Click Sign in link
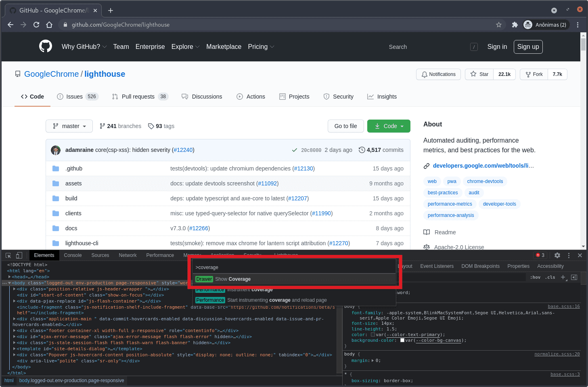 coord(497,47)
